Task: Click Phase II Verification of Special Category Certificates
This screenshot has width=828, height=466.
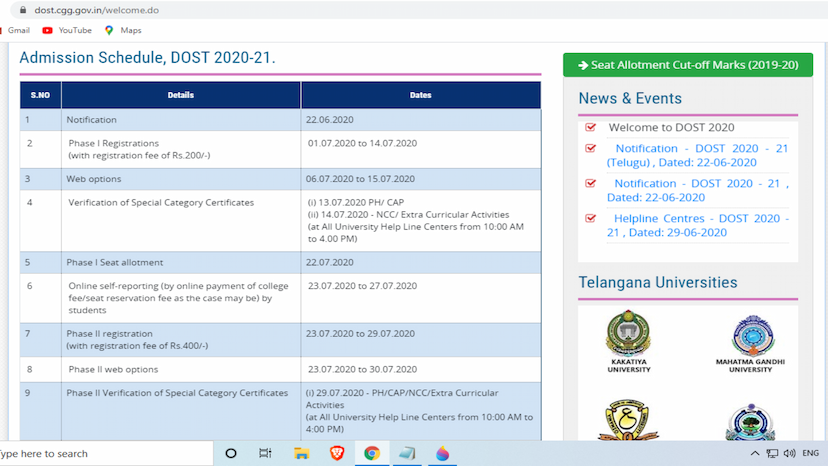Action: point(177,393)
